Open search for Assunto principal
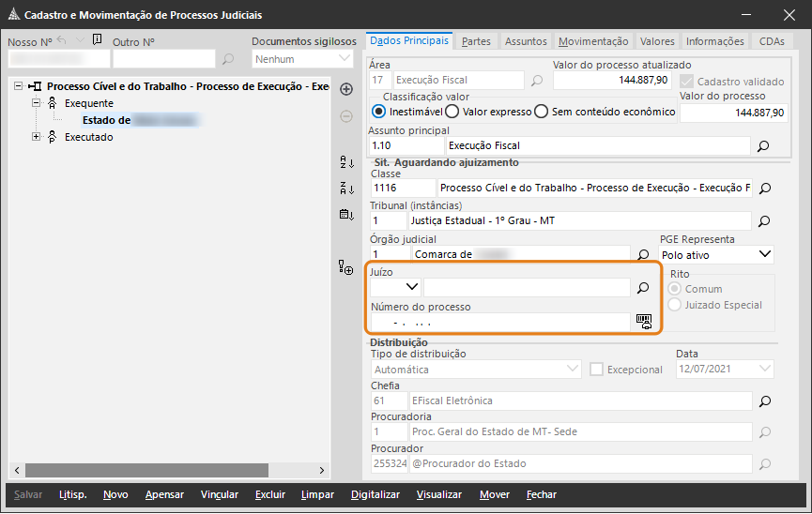The width and height of the screenshot is (812, 514). click(763, 146)
